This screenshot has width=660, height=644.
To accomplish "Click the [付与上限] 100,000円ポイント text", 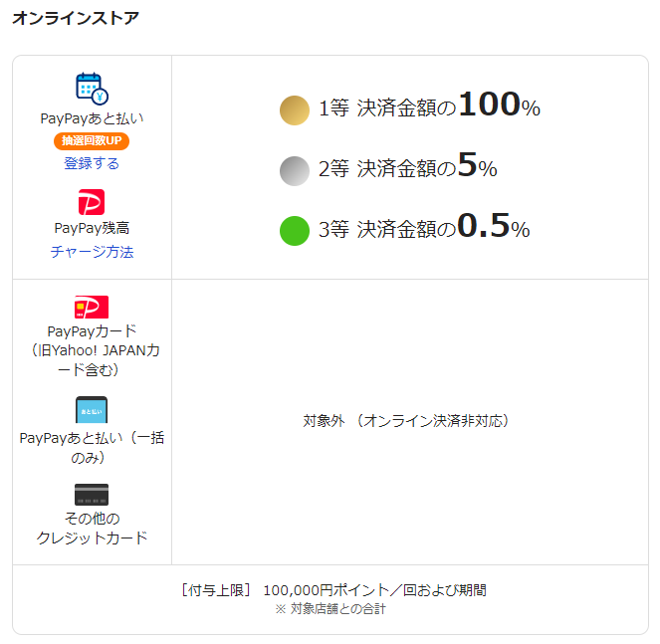I will click(x=332, y=590).
